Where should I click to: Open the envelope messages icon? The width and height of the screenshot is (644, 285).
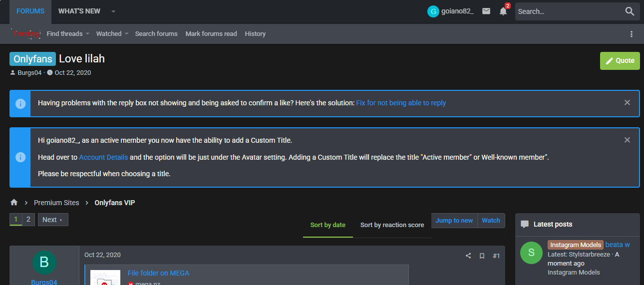coord(486,11)
